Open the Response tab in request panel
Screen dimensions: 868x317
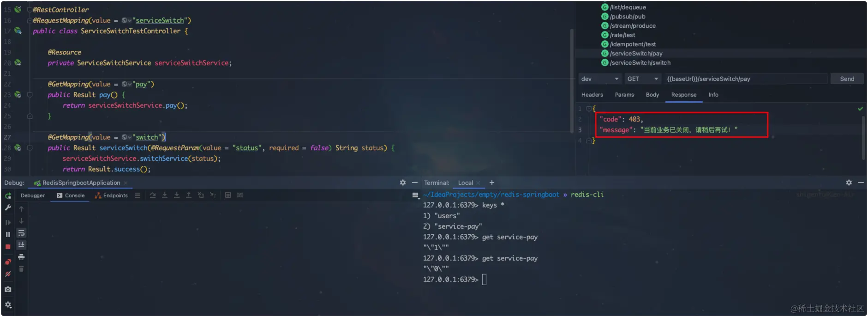pos(684,95)
